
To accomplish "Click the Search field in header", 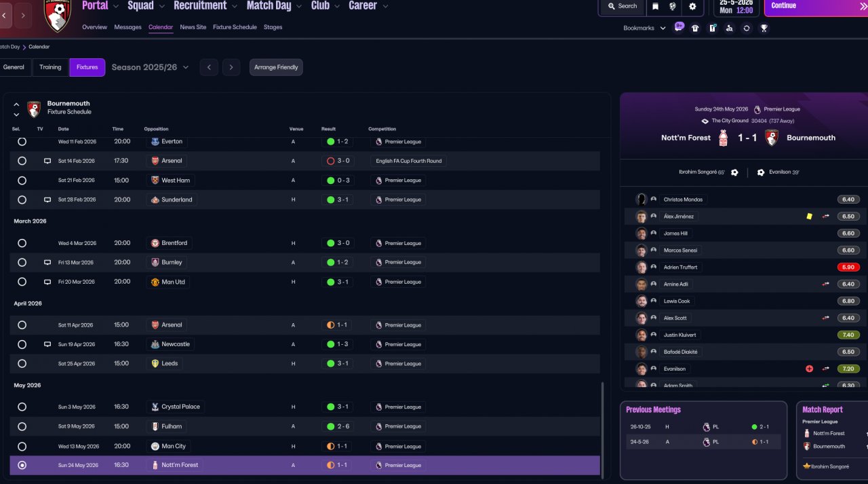I will tap(622, 6).
